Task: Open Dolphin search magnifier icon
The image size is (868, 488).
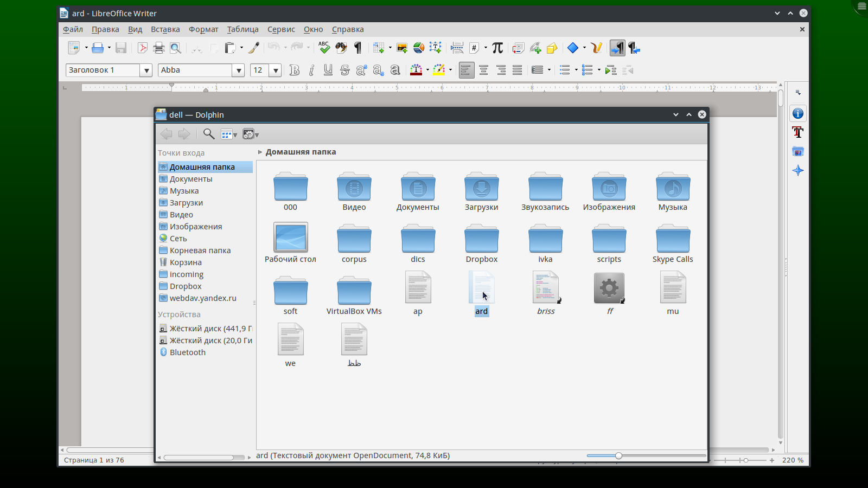Action: point(208,134)
